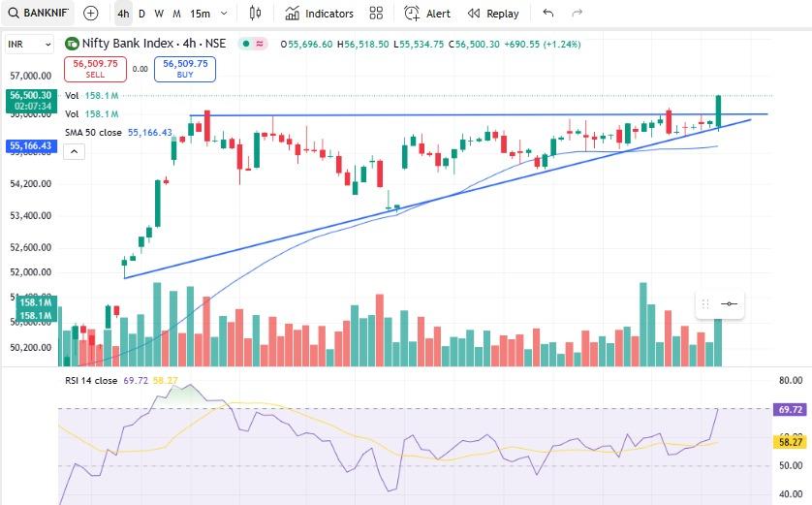Screen dimensions: 812x505
Task: Click the RSI average label 58.27
Action: pos(791,442)
